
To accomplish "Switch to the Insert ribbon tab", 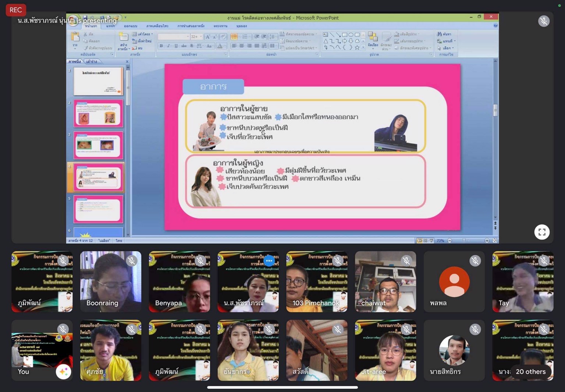I will tap(110, 26).
